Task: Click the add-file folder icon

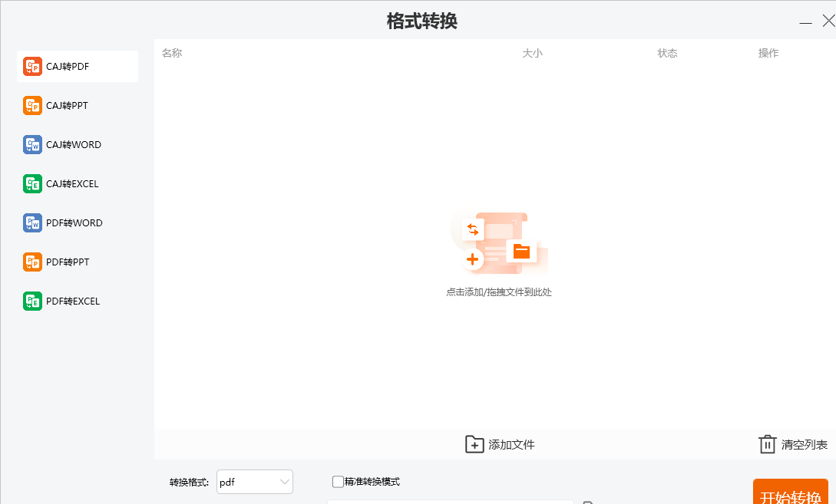Action: coord(474,444)
